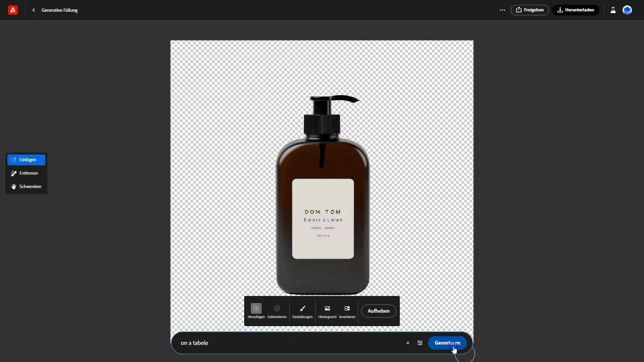Open generation settings via sliders icon
The image size is (644, 362).
point(420,343)
